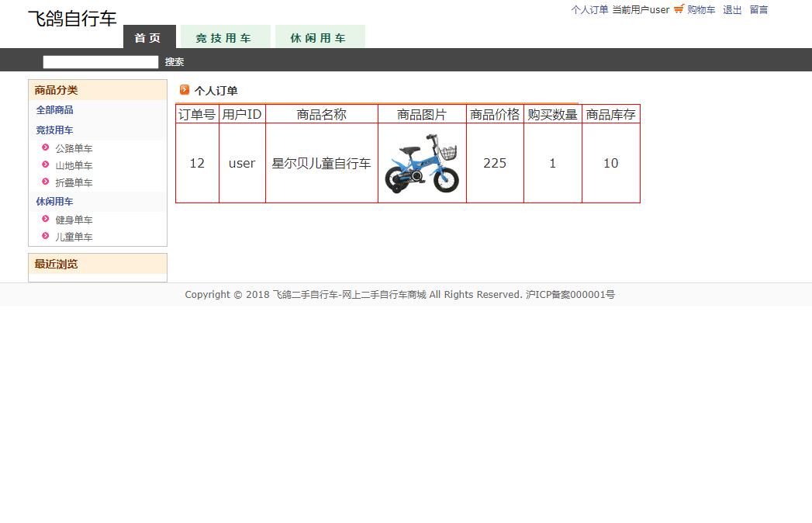Click the shopping cart icon
The image size is (812, 523).
pyautogui.click(x=679, y=9)
